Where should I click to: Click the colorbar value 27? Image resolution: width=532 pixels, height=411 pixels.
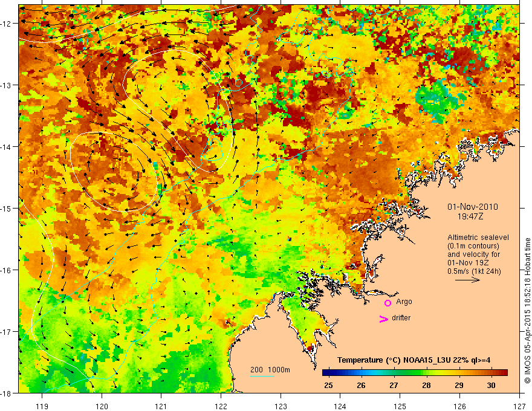[x=394, y=386]
